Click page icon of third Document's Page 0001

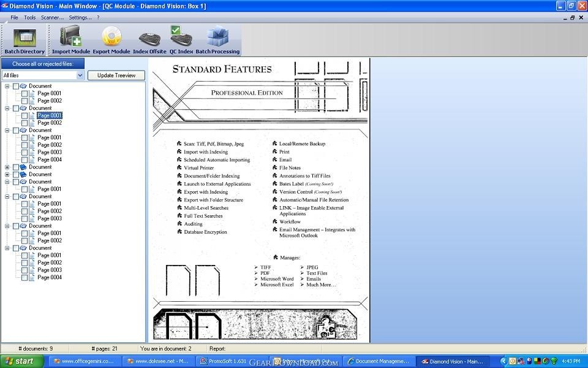(x=32, y=138)
